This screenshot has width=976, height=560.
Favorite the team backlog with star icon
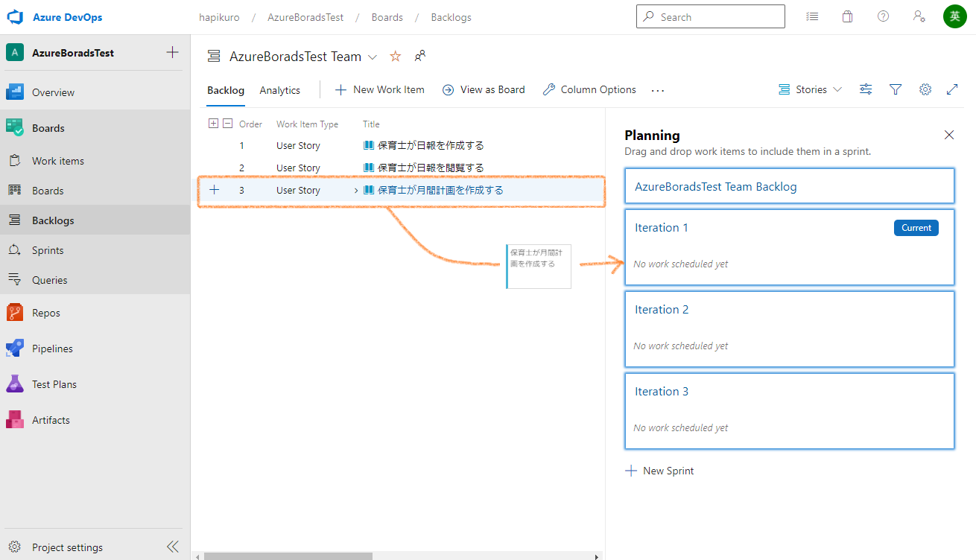click(x=396, y=57)
